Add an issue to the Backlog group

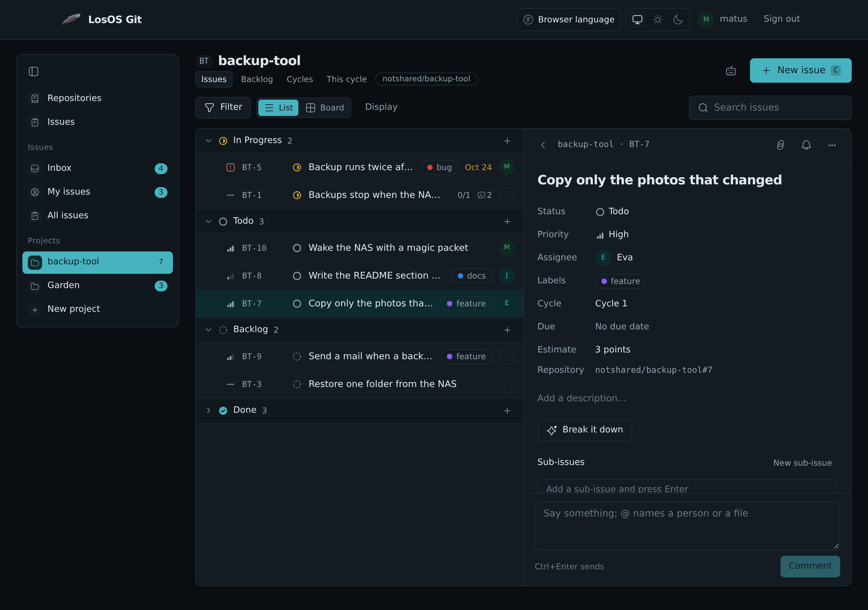(507, 330)
